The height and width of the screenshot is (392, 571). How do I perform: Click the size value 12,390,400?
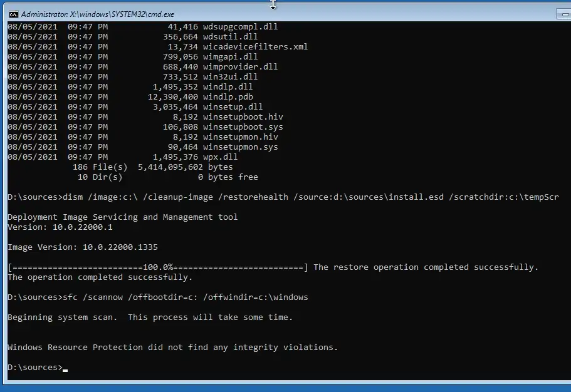[x=173, y=97]
